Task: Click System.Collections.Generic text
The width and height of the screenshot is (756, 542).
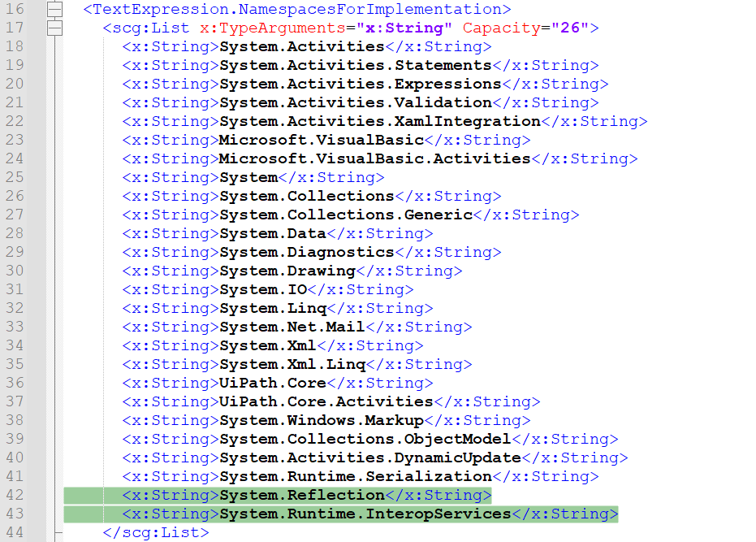Action: click(x=346, y=215)
